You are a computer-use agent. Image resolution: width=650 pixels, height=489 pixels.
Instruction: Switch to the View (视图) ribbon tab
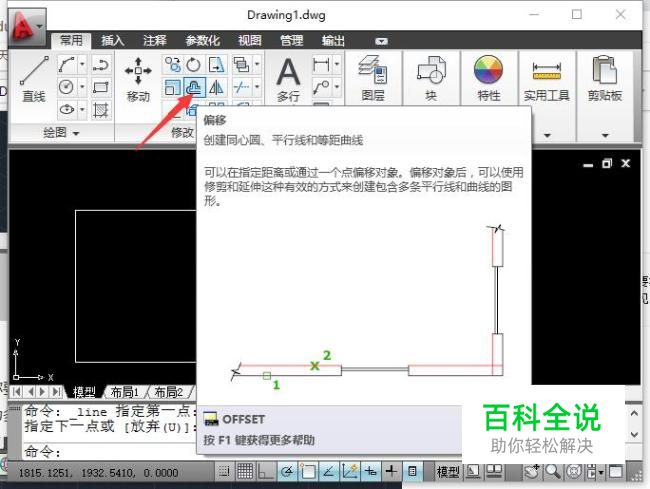coord(250,41)
